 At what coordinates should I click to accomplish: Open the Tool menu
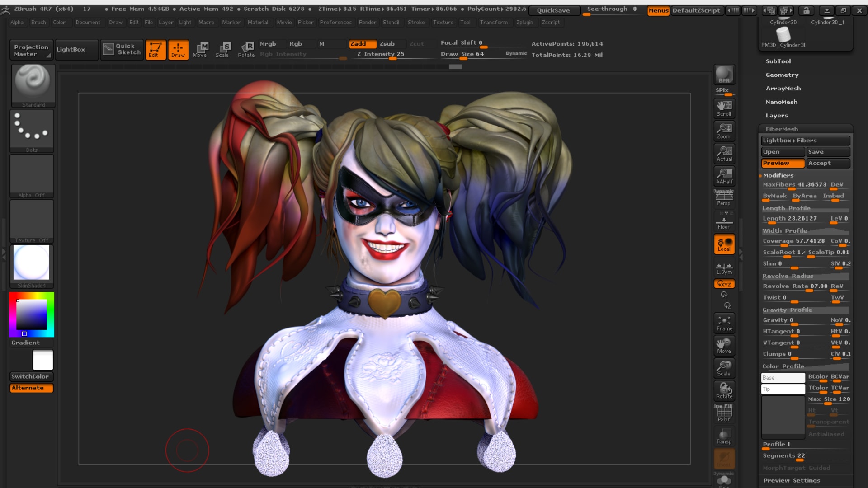pos(465,22)
